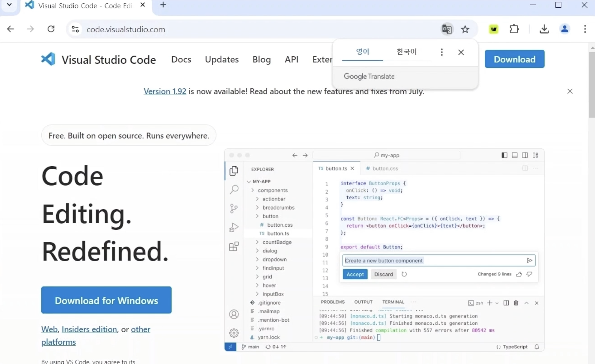Click the page vertical scrollbar
The height and width of the screenshot is (364, 595).
click(592, 84)
